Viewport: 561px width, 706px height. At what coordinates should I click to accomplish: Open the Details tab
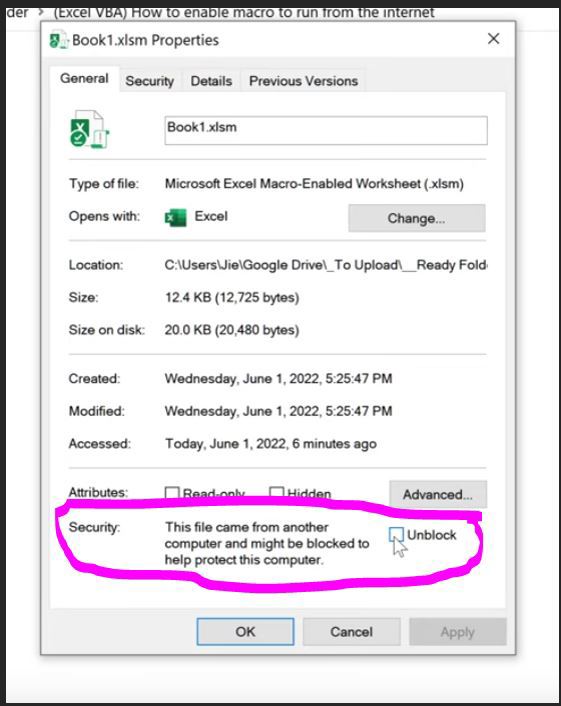(211, 81)
